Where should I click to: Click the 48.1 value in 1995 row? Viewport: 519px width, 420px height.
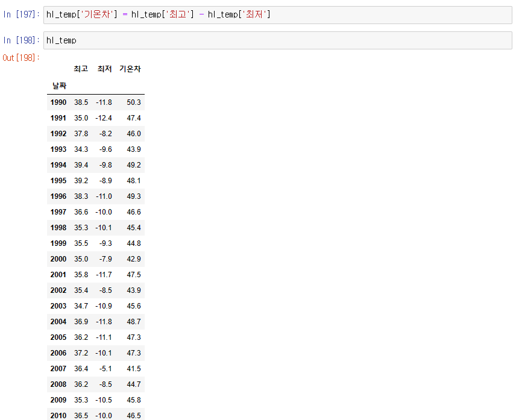pos(134,181)
